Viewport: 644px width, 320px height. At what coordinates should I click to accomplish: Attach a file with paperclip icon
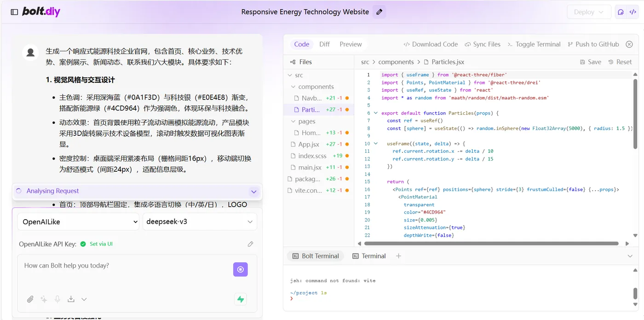pos(30,299)
